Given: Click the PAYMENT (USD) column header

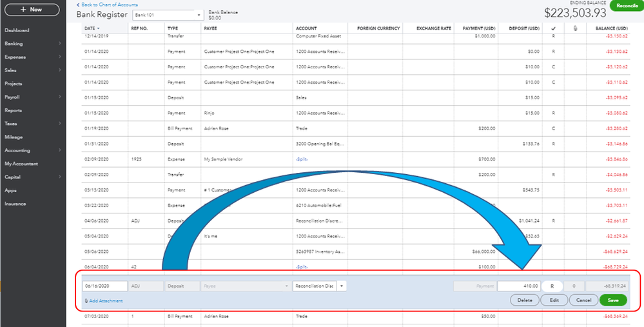Looking at the screenshot, I should (479, 28).
